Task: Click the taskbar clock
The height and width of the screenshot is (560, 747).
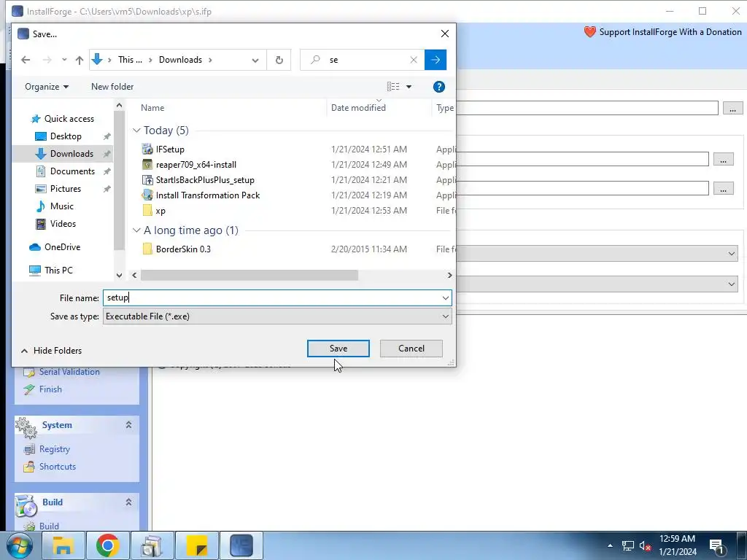Action: coord(678,545)
